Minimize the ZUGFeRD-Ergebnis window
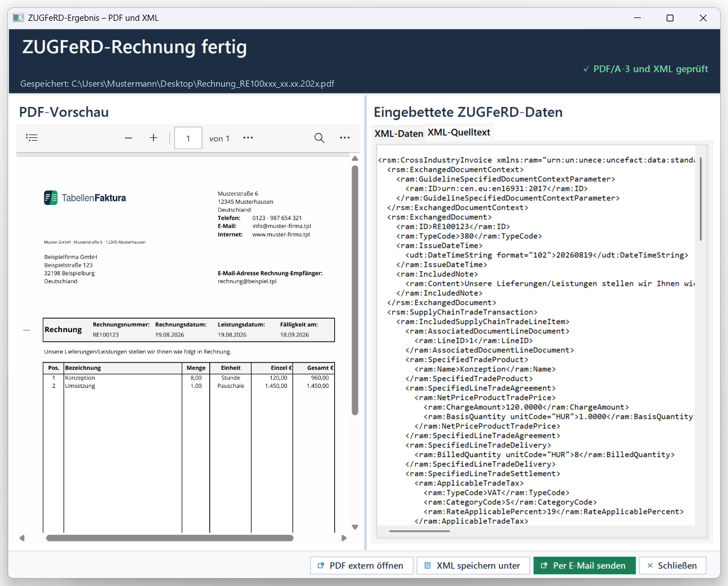 click(x=637, y=18)
